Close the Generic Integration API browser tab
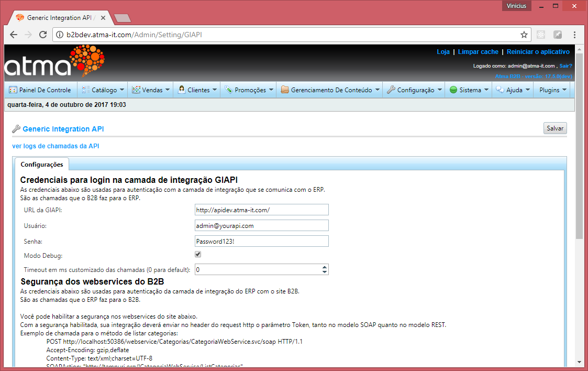The height and width of the screenshot is (371, 588). (103, 18)
